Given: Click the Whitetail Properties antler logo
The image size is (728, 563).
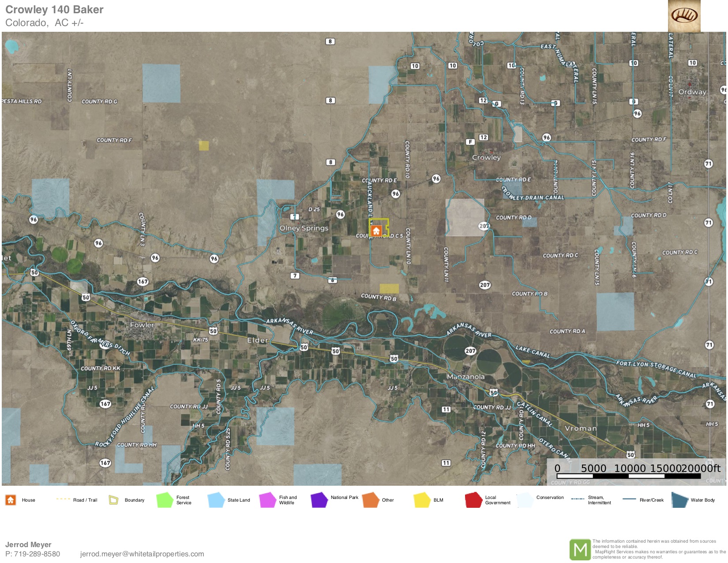Looking at the screenshot, I should click(684, 16).
